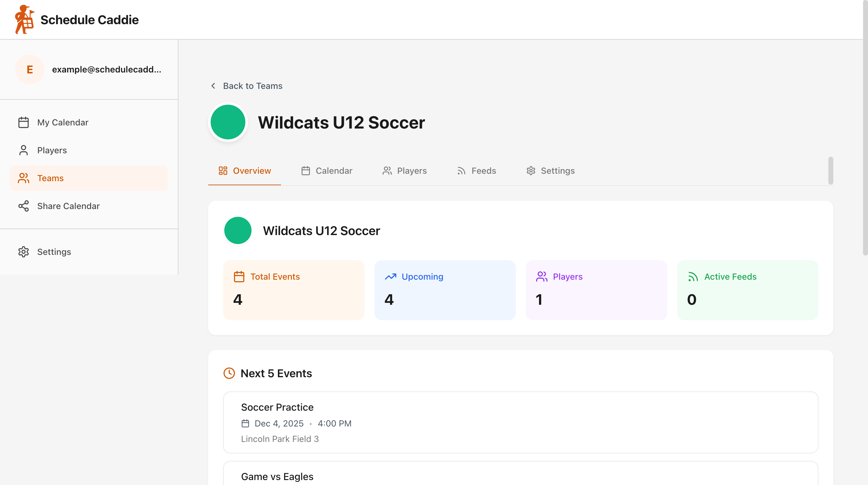Click the page vertical scrollbar

[x=865, y=135]
